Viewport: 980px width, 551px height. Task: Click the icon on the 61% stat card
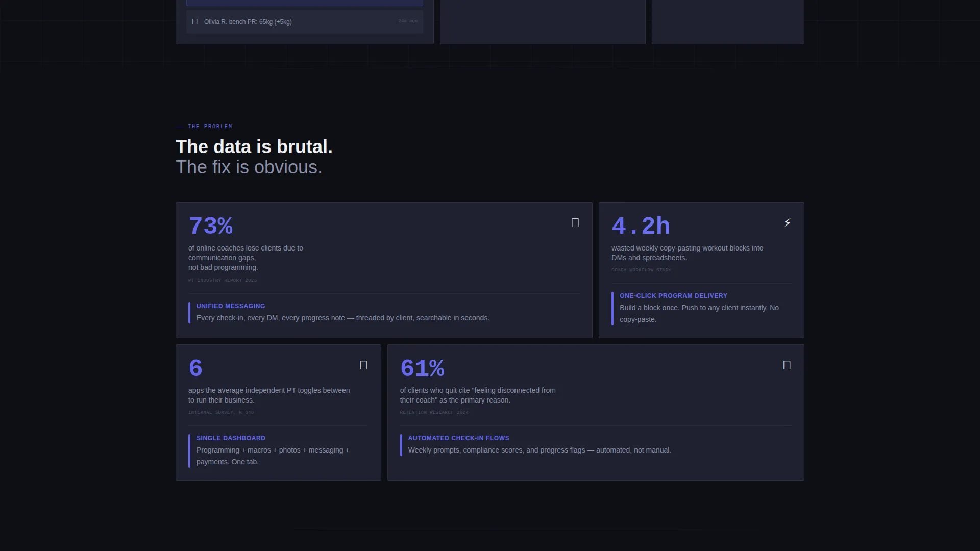[x=787, y=365]
